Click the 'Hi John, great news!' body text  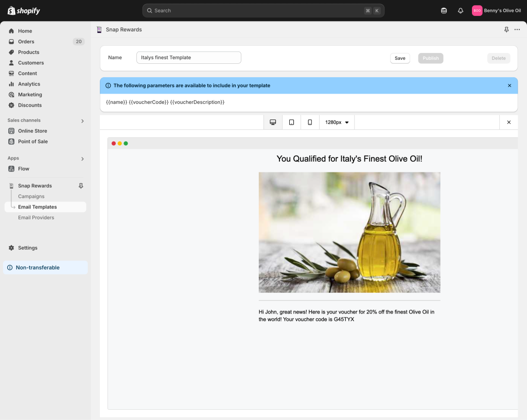point(346,316)
